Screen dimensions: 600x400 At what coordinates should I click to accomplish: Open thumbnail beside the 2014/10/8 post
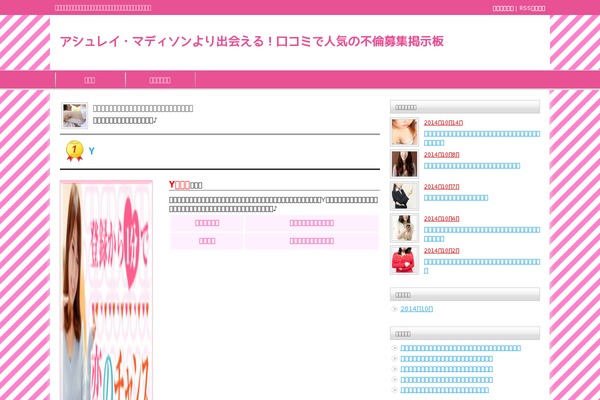pyautogui.click(x=404, y=164)
